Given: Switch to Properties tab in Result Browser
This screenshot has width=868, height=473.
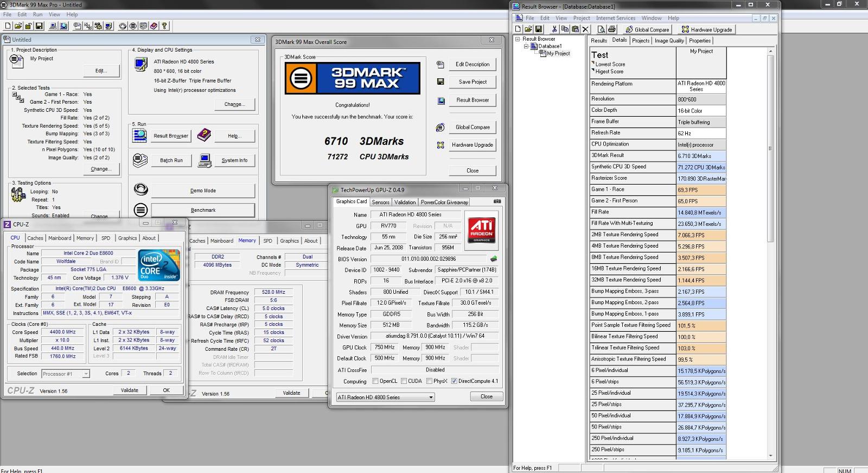Looking at the screenshot, I should (x=700, y=41).
